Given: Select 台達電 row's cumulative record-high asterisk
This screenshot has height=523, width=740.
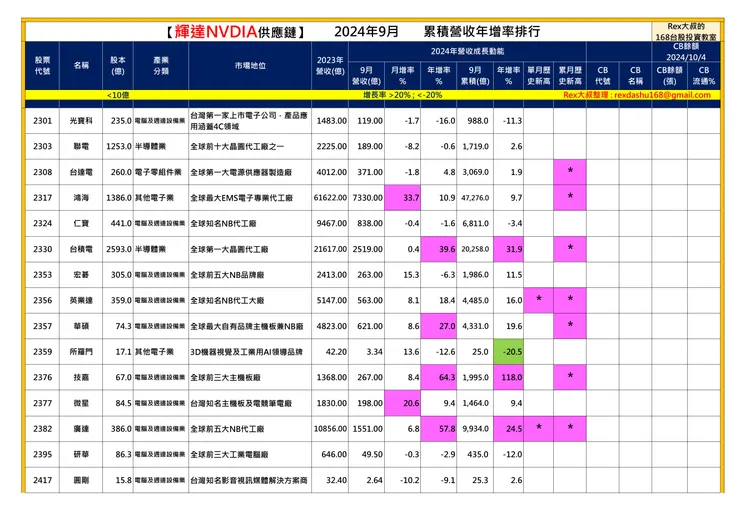Looking at the screenshot, I should point(570,171).
